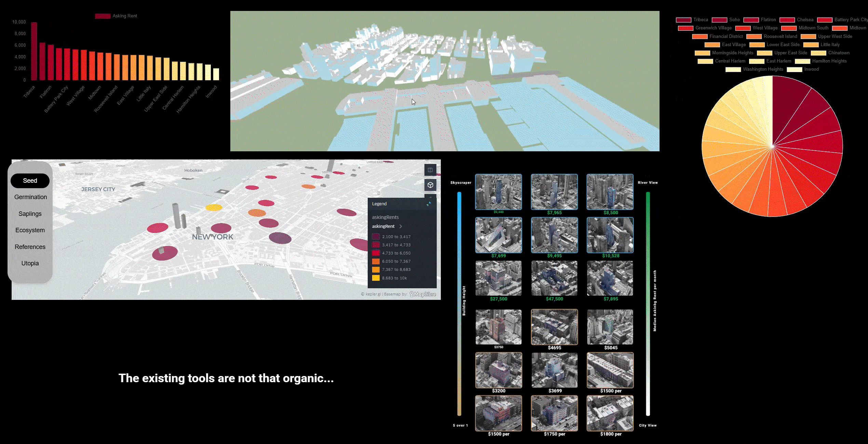Select Seed in the left navigation
This screenshot has height=444, width=868.
click(x=30, y=180)
